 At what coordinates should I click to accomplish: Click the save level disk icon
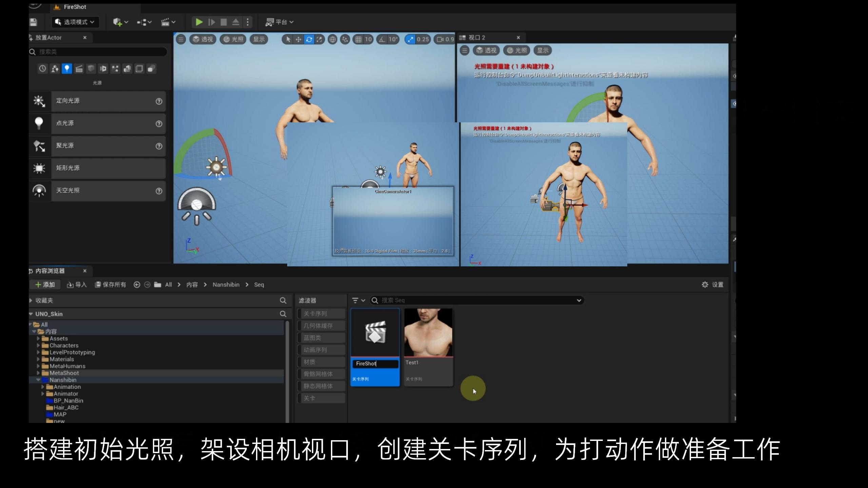33,22
